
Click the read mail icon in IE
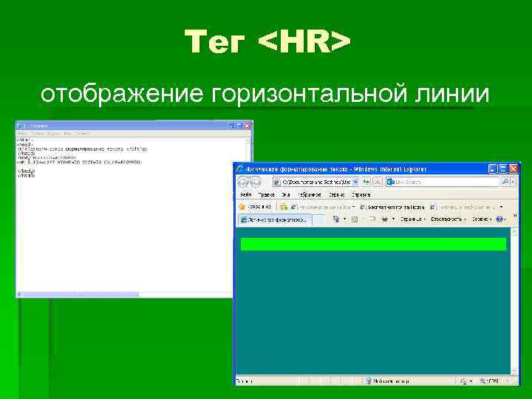372,219
